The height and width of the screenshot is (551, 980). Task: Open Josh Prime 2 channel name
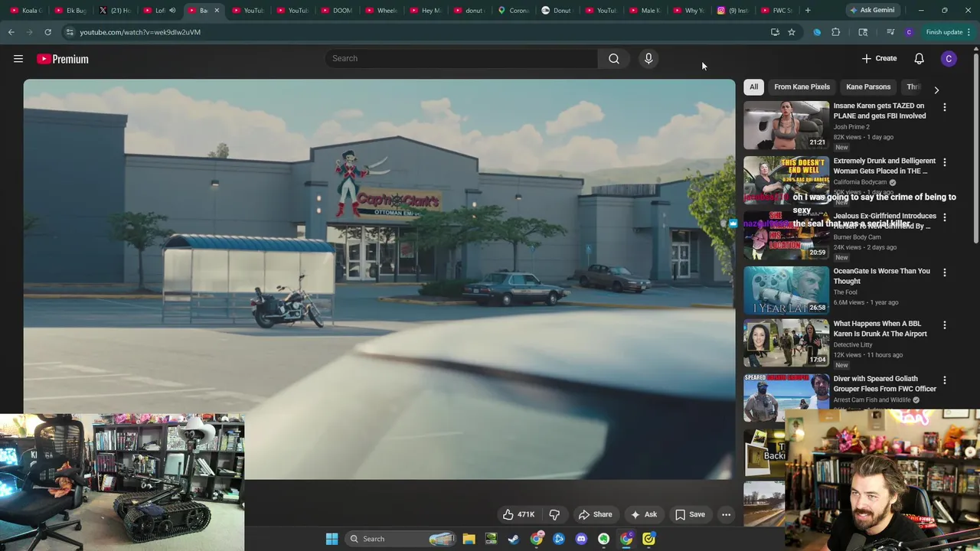coord(851,127)
